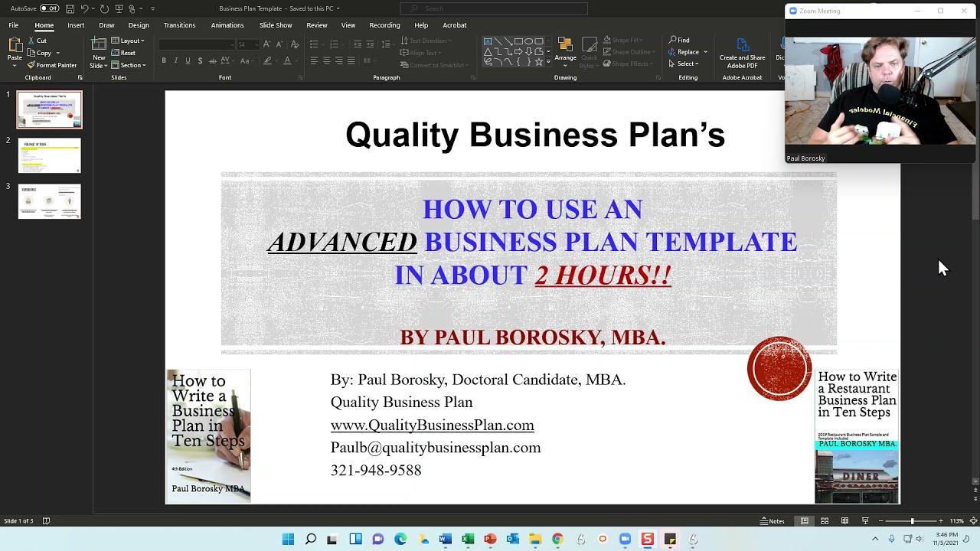Go to the Slide Show tab
Screen dimensions: 980x551
pos(276,25)
